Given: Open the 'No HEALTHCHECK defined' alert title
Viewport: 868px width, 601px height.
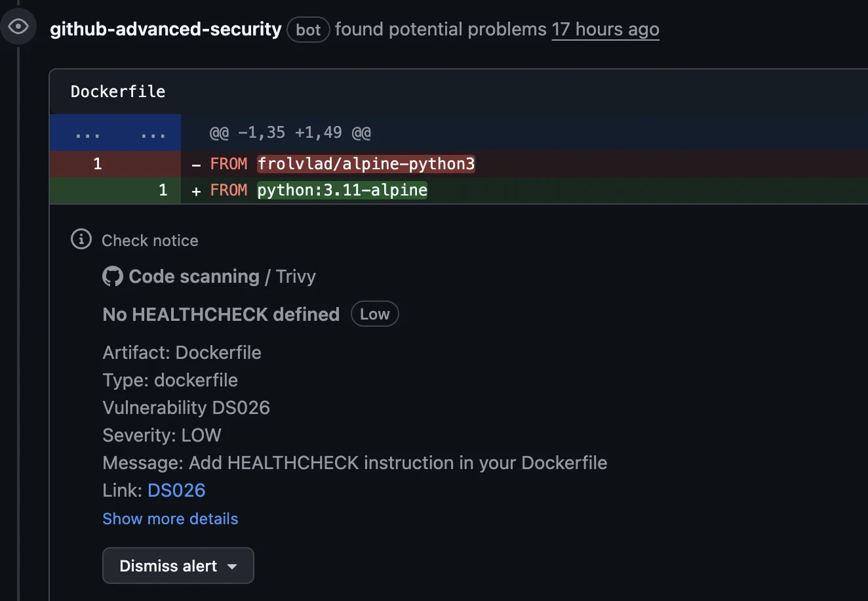Looking at the screenshot, I should tap(221, 314).
